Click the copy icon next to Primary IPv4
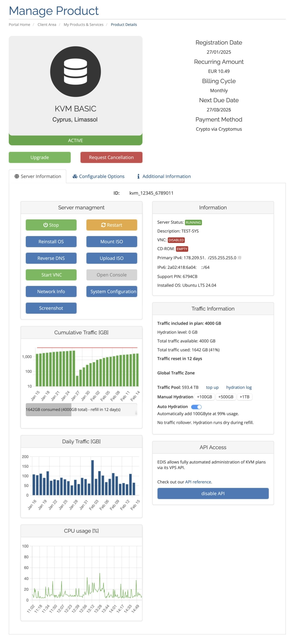Screen dimensions: 295x644 coord(239,258)
